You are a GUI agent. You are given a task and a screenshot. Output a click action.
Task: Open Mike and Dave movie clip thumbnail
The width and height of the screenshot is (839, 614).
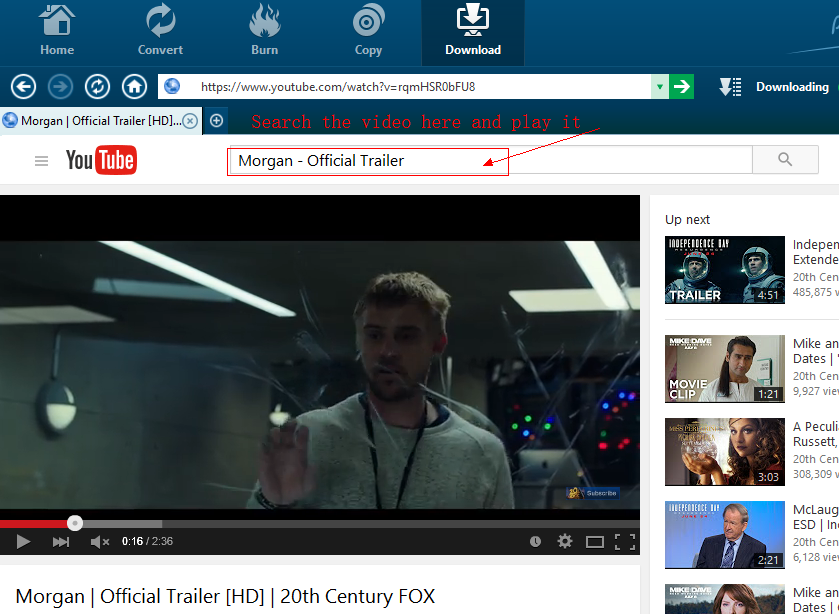coord(724,369)
